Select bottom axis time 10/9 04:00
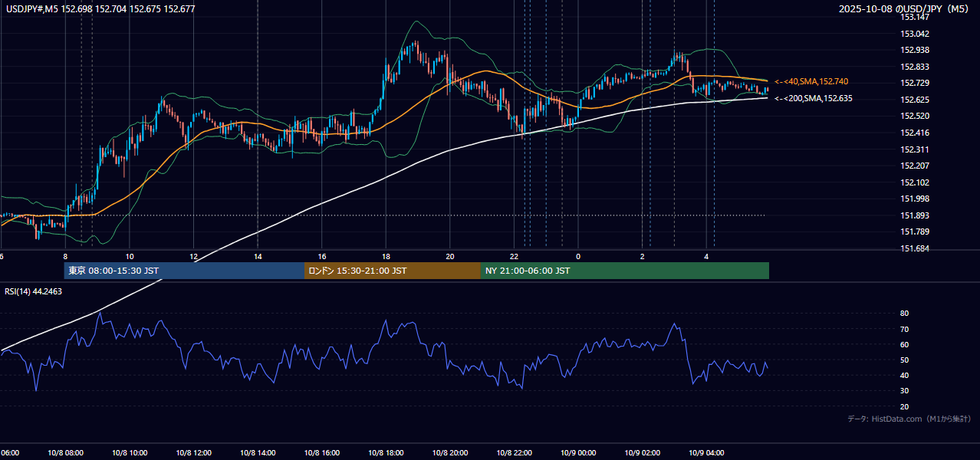Viewport: 980px width, 460px height. (x=706, y=453)
